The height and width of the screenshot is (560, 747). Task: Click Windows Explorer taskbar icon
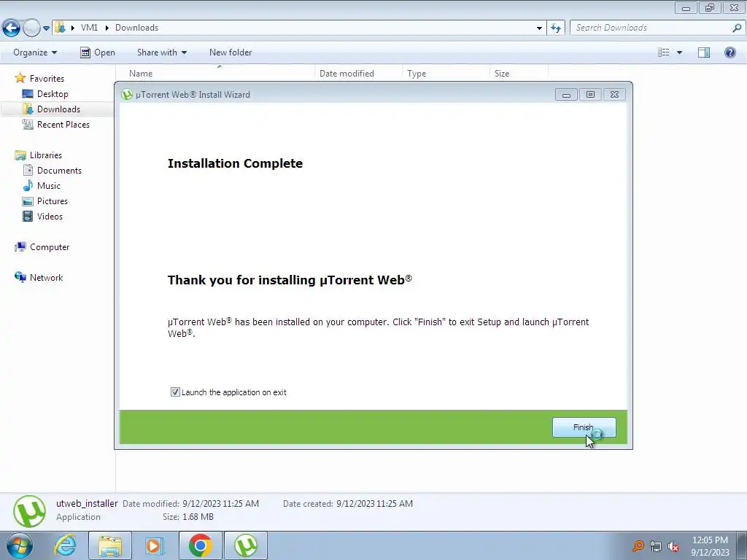pyautogui.click(x=110, y=545)
